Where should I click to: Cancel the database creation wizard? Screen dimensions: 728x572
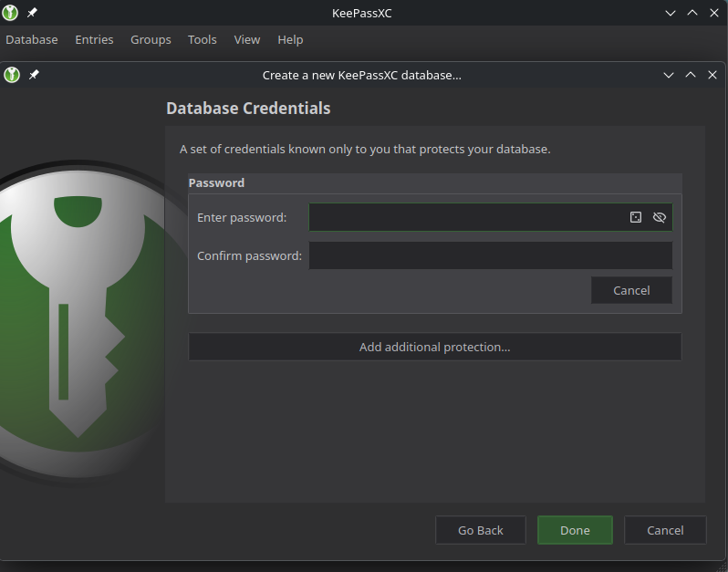click(665, 530)
